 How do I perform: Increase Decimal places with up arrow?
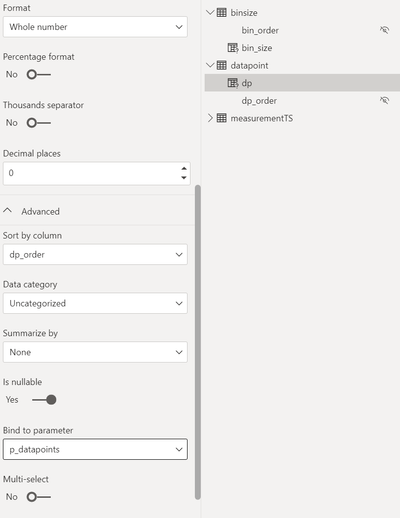point(184,168)
